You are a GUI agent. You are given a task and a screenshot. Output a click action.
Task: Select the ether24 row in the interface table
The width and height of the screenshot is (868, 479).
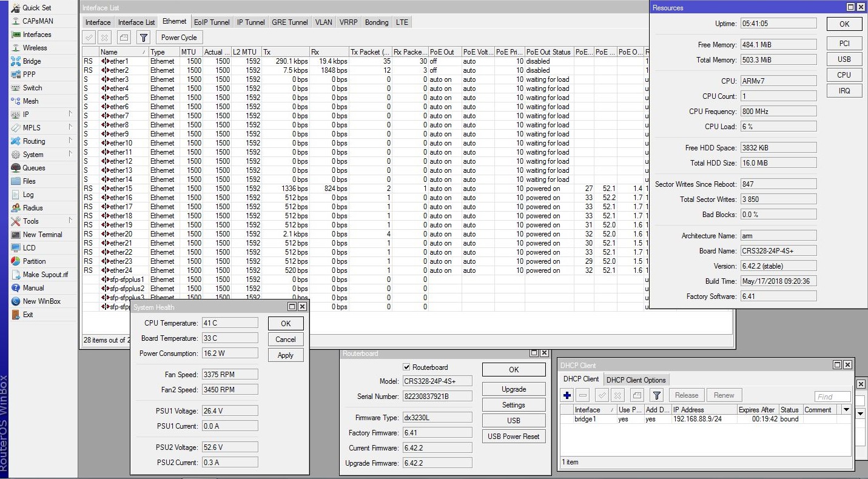[366, 270]
